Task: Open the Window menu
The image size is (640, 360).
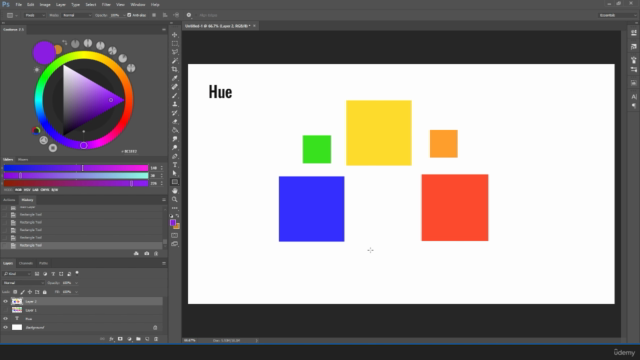Action: tap(138, 4)
